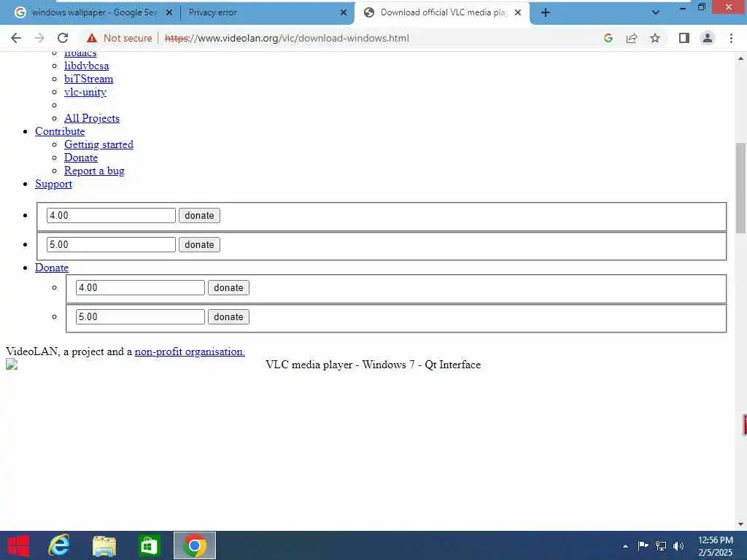Open the Getting started link

pyautogui.click(x=98, y=144)
